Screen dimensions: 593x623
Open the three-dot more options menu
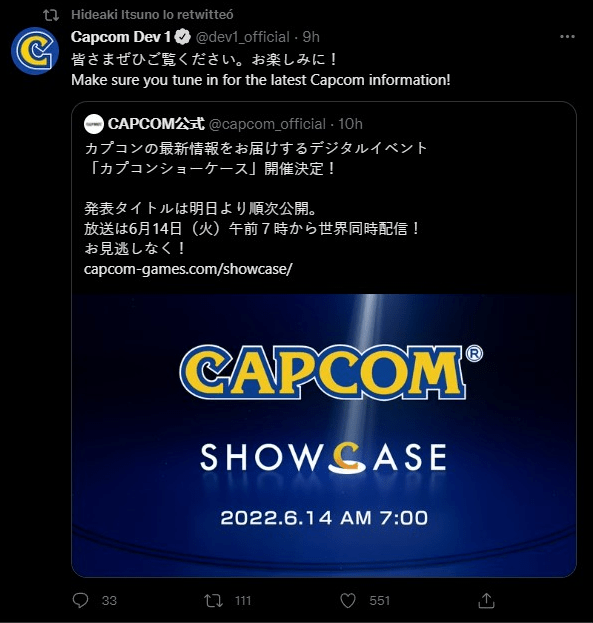pos(567,37)
